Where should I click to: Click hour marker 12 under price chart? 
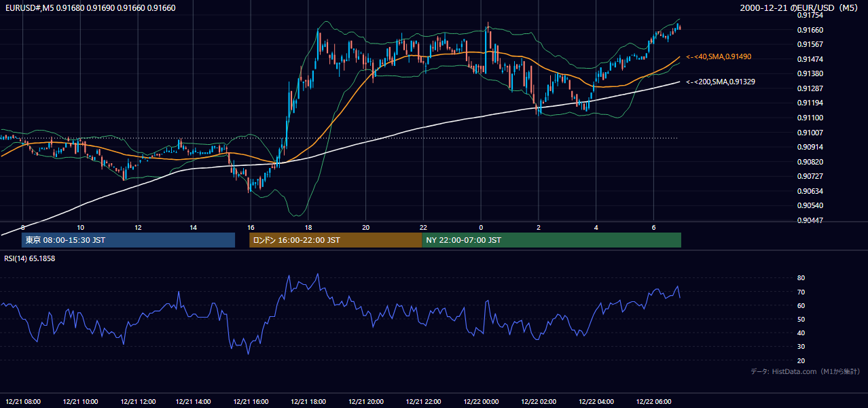point(138,227)
